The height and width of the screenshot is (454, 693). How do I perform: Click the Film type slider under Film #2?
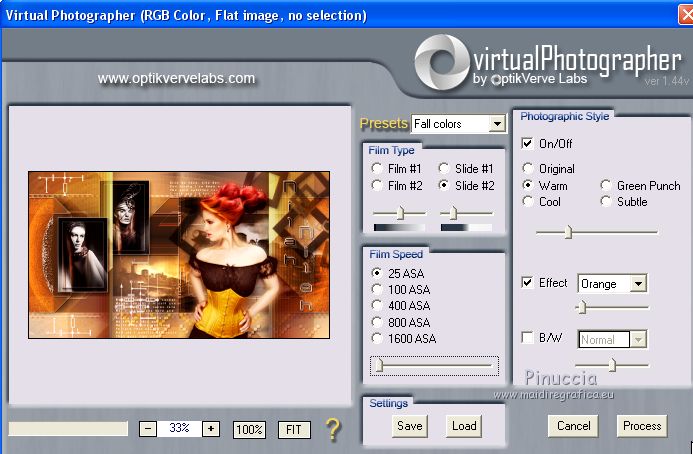(x=400, y=213)
